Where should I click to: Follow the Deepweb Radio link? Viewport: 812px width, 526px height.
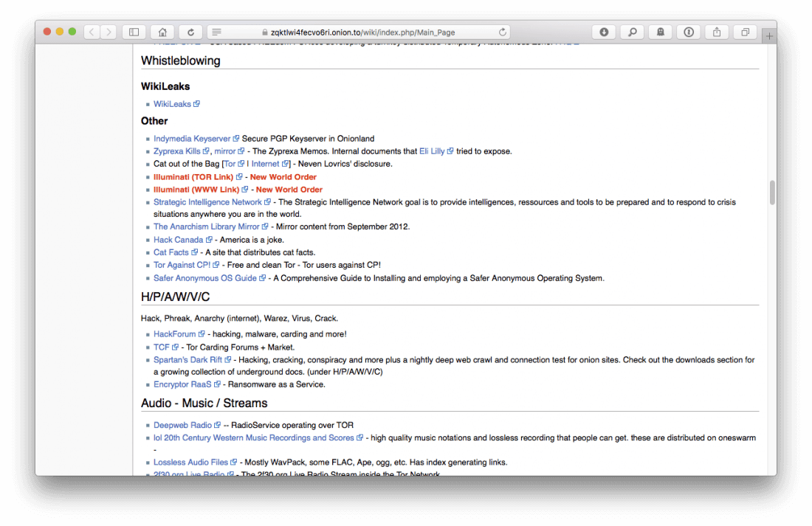click(182, 425)
